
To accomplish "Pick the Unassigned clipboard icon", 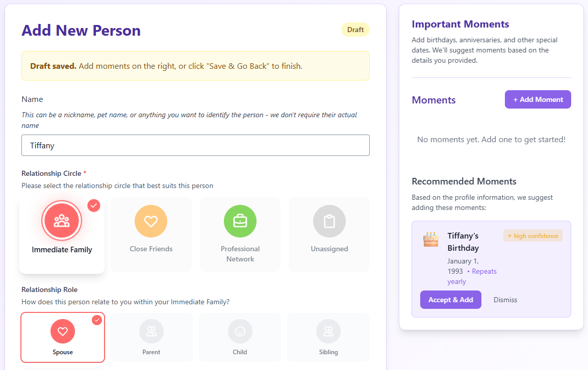I will [x=329, y=221].
